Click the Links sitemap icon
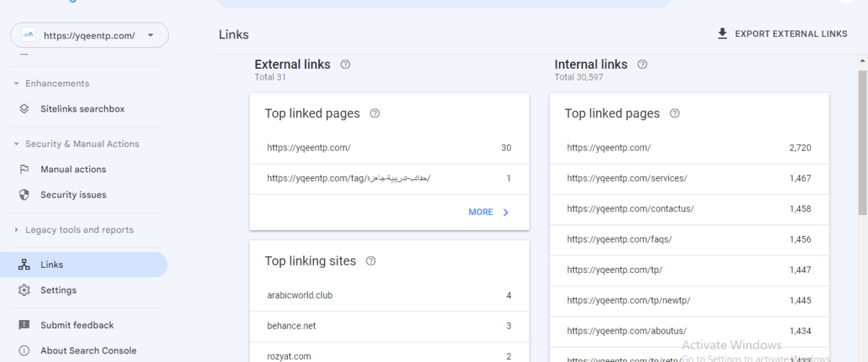 tap(24, 265)
